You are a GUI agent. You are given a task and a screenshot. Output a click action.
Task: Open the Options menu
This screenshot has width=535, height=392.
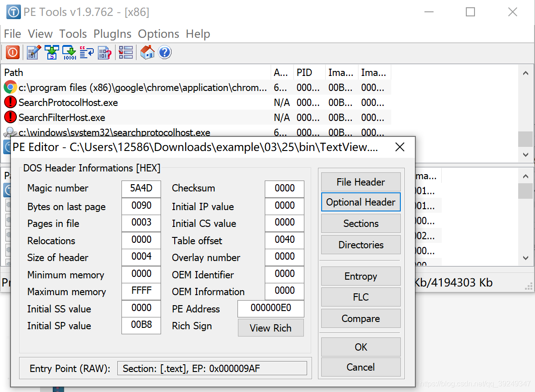tap(158, 34)
